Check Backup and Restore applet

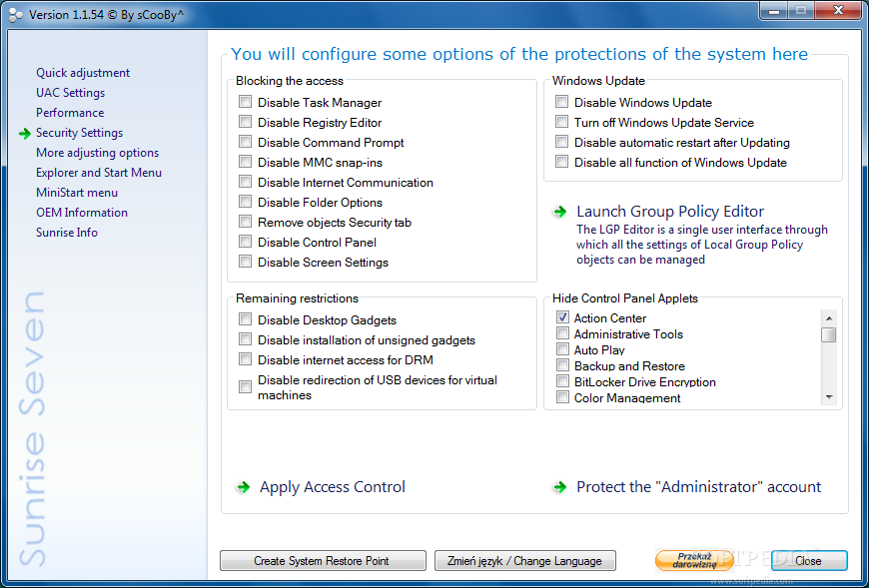point(562,365)
